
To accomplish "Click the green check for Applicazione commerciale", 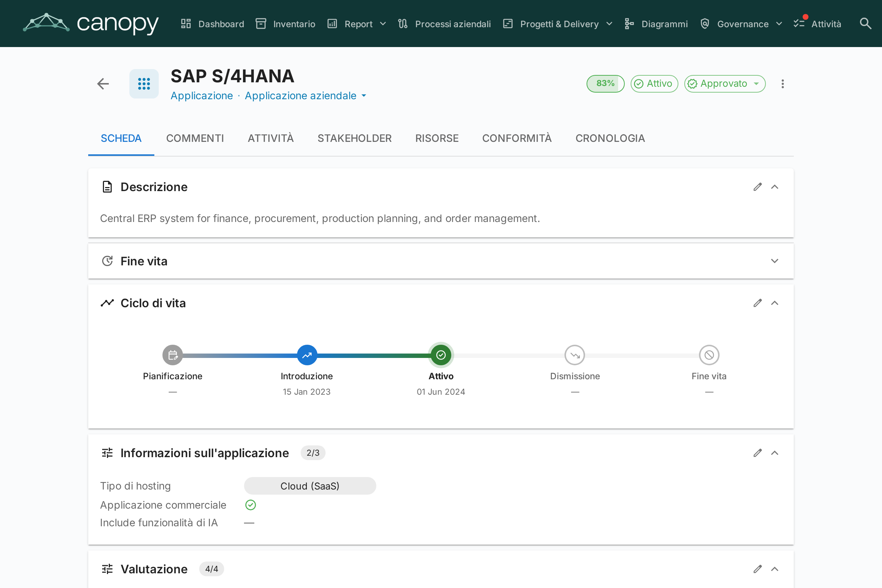I will point(251,505).
